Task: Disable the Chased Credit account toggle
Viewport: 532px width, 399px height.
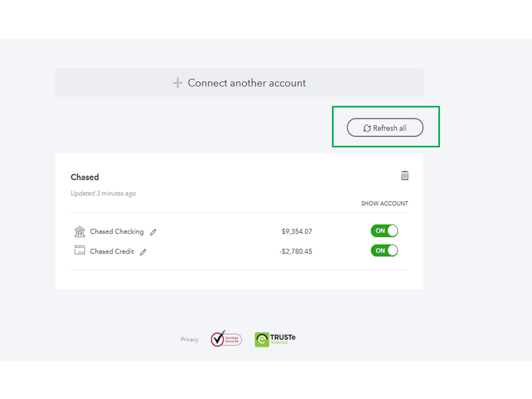Action: tap(385, 250)
